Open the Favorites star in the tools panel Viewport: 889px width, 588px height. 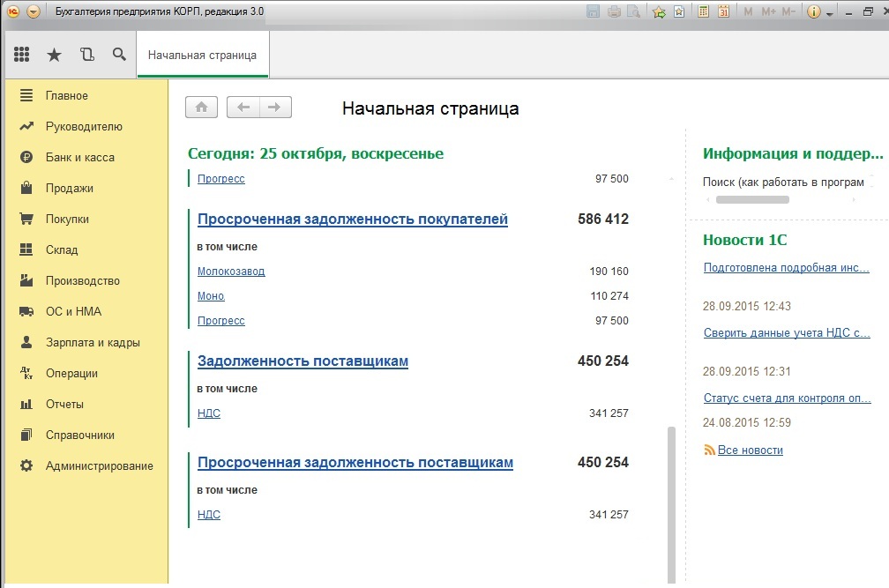(x=54, y=55)
